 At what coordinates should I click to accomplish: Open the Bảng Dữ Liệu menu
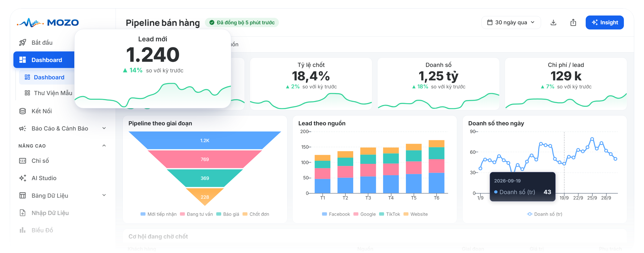[x=63, y=196]
